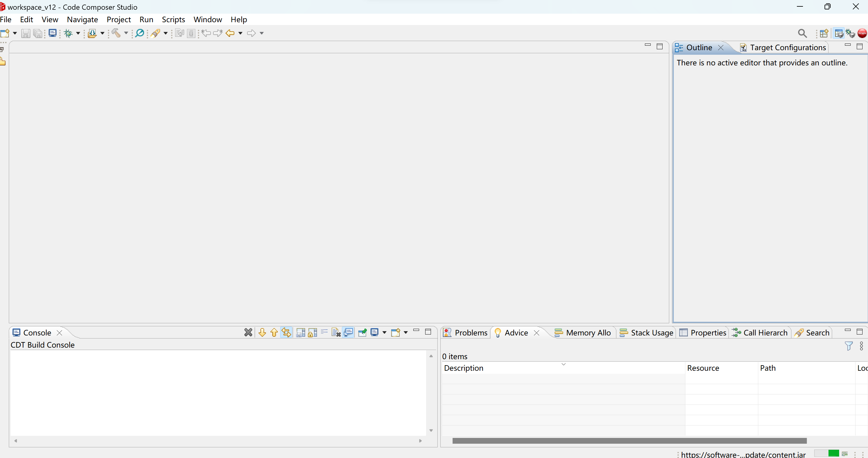Open the Scripts menu
The height and width of the screenshot is (458, 868).
173,19
